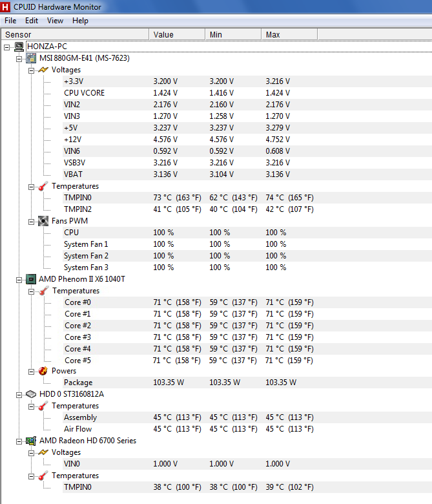Click the 74 °C TMPIN0 max value
Image resolution: width=432 pixels, height=504 pixels.
(289, 198)
